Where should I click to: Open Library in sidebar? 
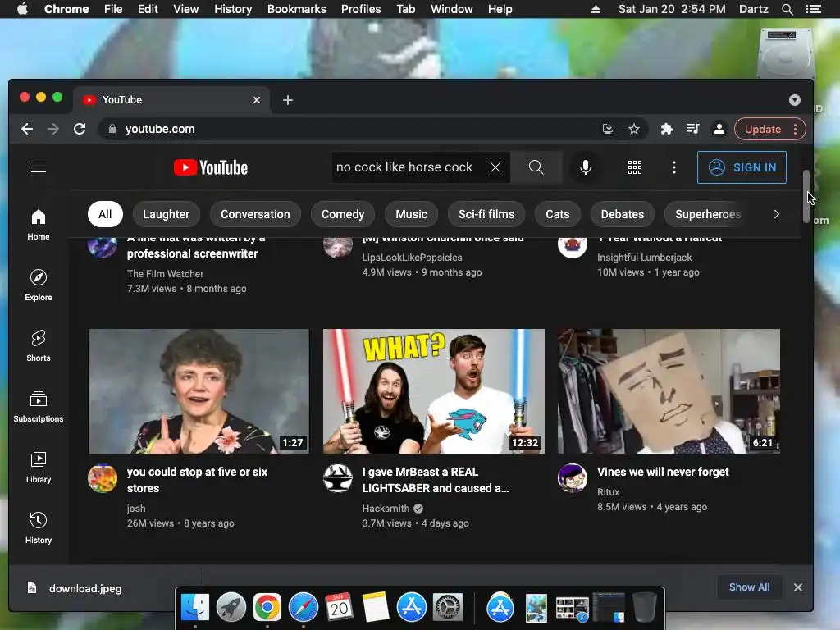(x=39, y=468)
